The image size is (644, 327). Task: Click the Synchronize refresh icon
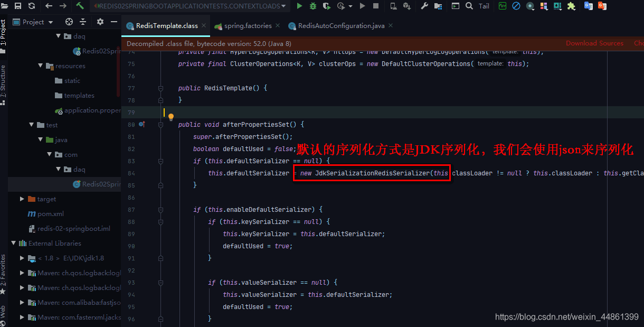(x=32, y=6)
